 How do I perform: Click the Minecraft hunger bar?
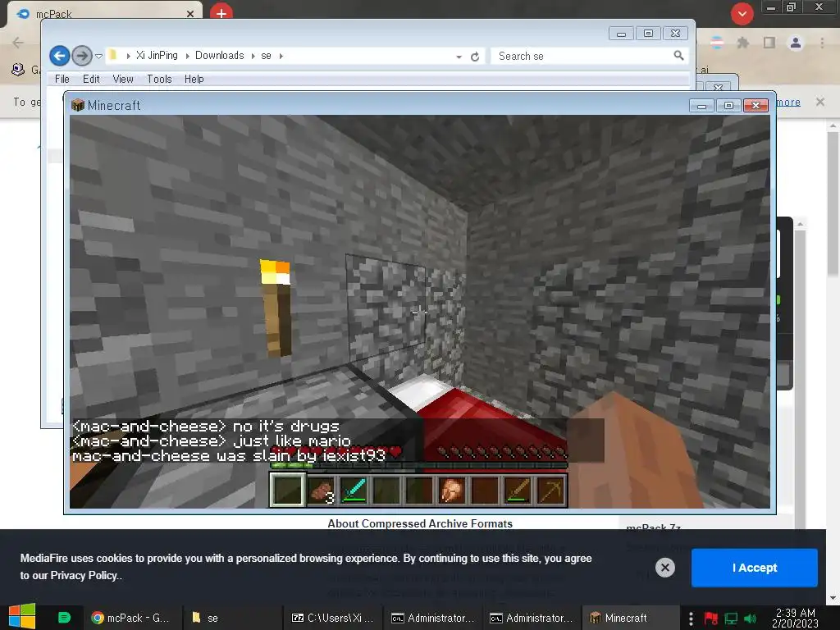(502, 453)
